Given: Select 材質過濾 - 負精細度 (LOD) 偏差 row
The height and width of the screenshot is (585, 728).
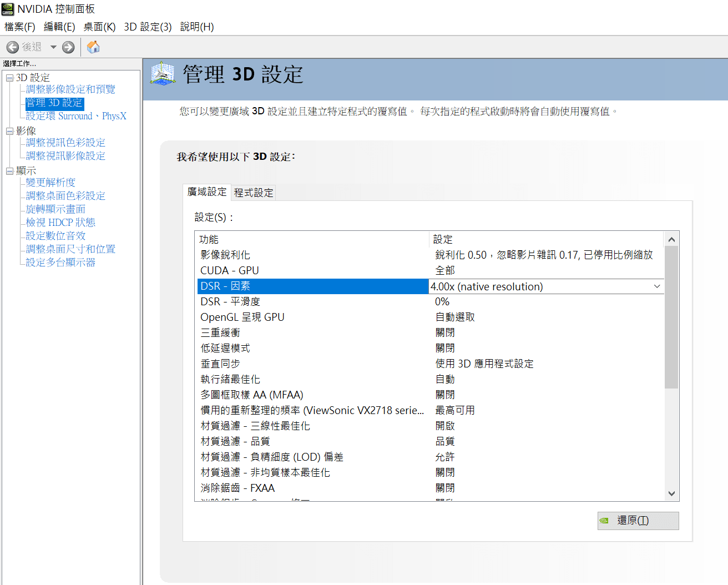Looking at the screenshot, I should 430,457.
